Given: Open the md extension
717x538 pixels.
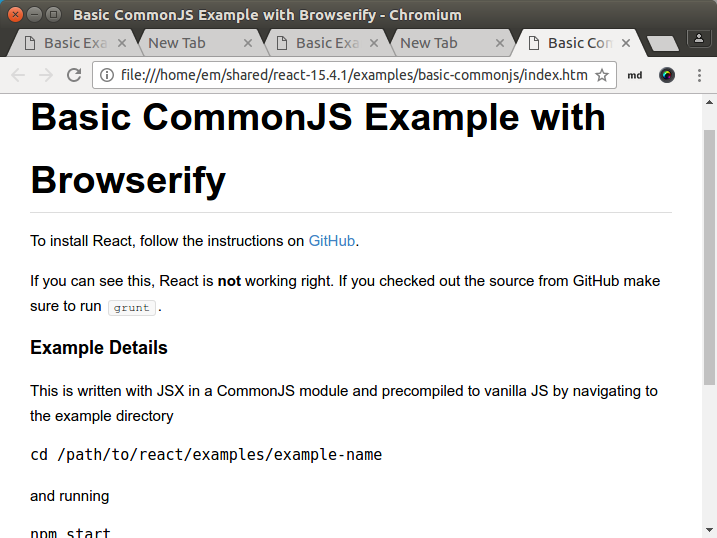Looking at the screenshot, I should pyautogui.click(x=635, y=75).
